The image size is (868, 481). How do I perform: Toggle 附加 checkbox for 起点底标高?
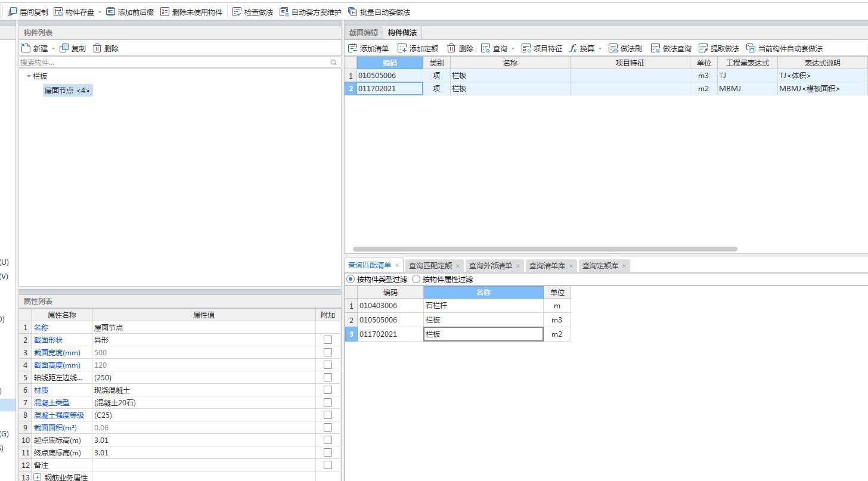[328, 440]
